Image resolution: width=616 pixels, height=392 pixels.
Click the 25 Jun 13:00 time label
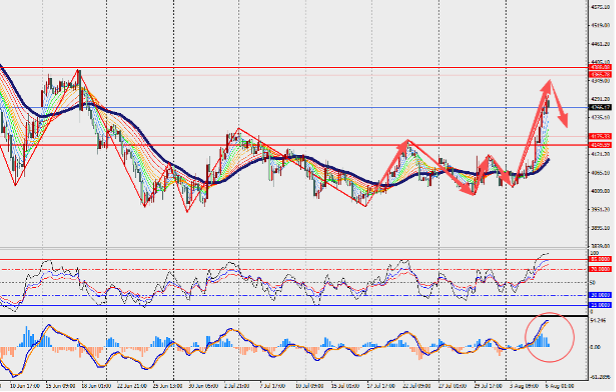tap(167, 386)
